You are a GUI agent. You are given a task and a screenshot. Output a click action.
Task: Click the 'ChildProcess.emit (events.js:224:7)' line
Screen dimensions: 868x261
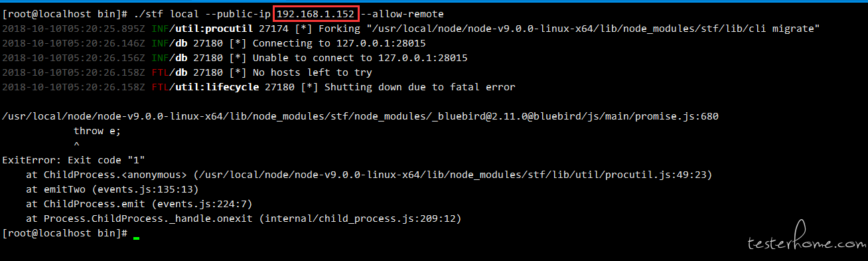[x=148, y=204]
